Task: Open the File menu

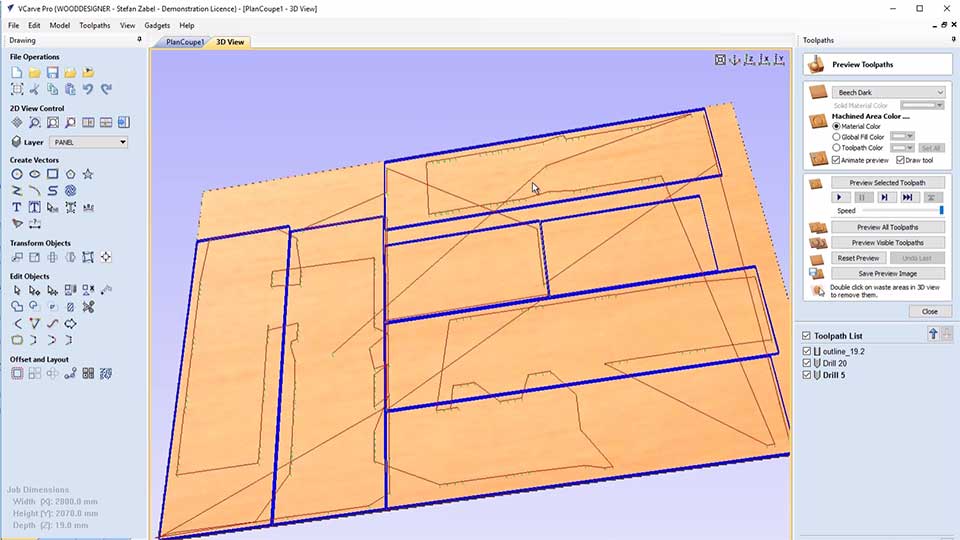Action: pyautogui.click(x=13, y=26)
